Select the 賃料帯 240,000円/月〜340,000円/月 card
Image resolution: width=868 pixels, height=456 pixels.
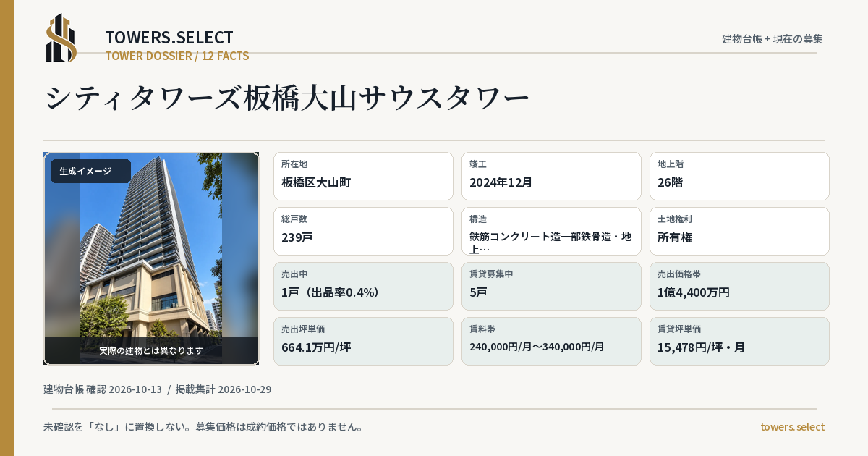[551, 341]
